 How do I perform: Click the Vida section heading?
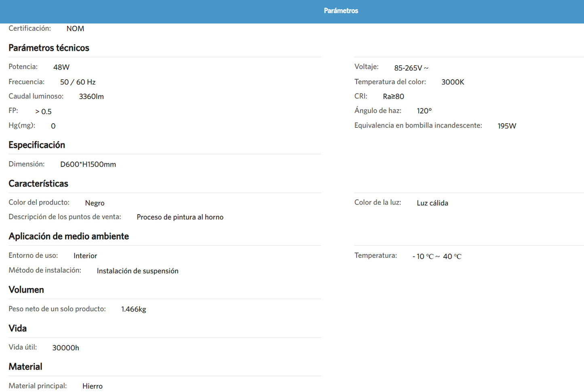[x=18, y=328]
